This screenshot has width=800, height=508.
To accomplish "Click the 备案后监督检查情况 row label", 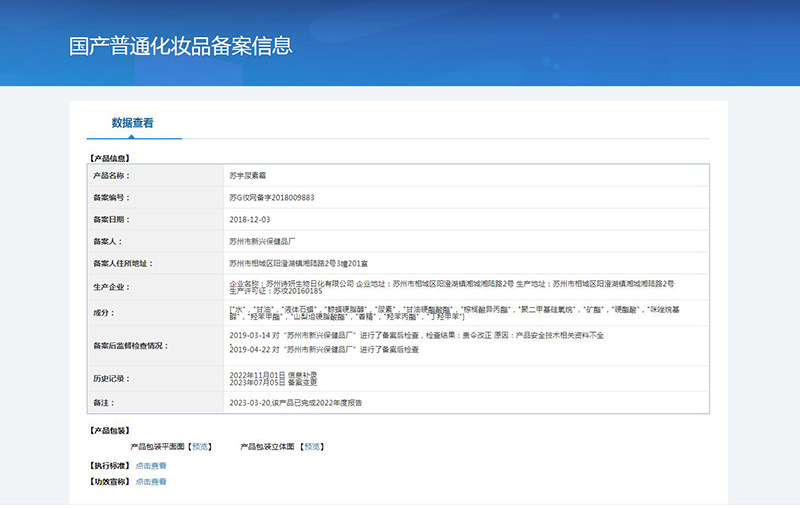I will tap(131, 346).
